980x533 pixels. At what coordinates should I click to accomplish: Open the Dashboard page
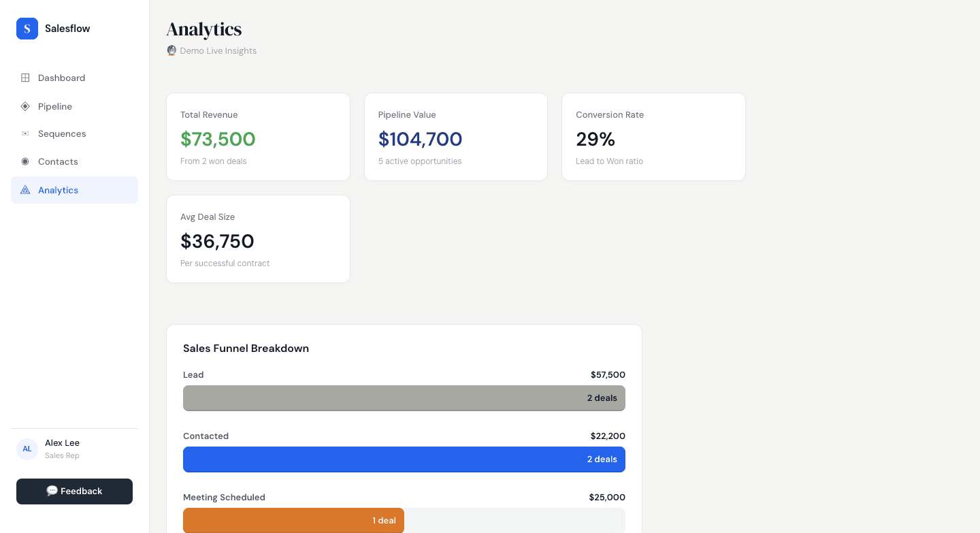[x=74, y=78]
